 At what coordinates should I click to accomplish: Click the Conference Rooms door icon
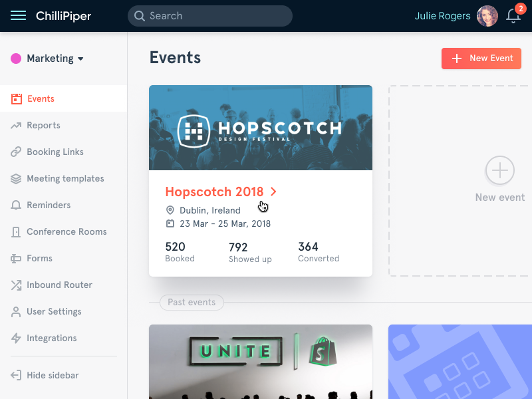point(16,231)
